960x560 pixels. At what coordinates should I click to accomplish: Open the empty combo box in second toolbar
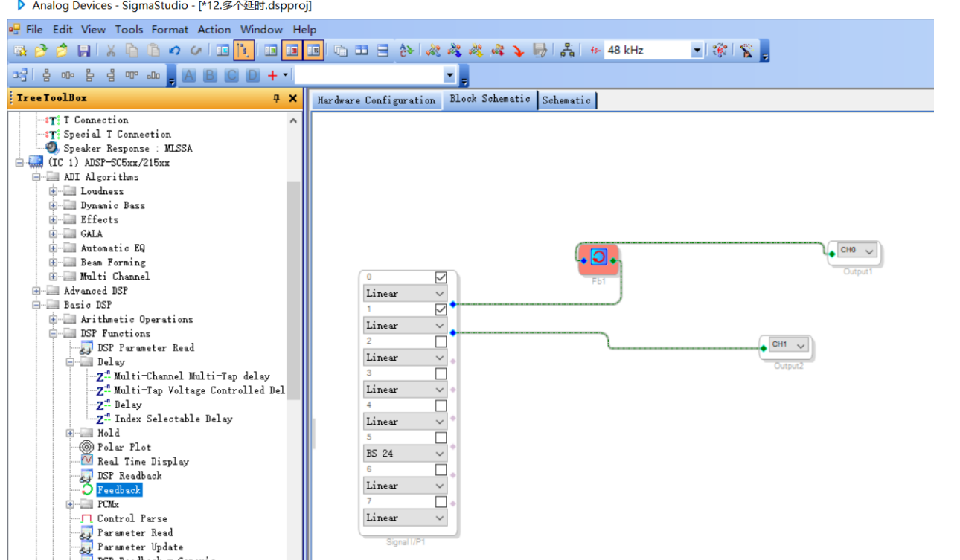click(x=376, y=75)
